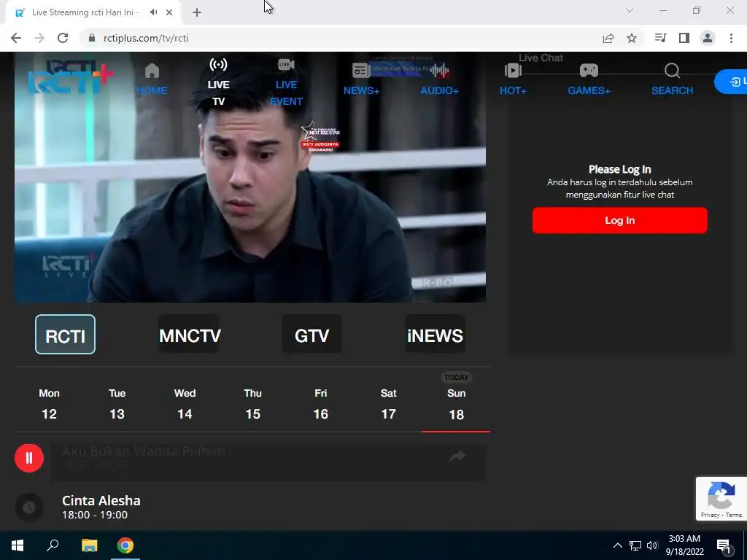The height and width of the screenshot is (560, 747).
Task: Open the taskbar clock showing 3:03 AM
Action: pos(684,545)
